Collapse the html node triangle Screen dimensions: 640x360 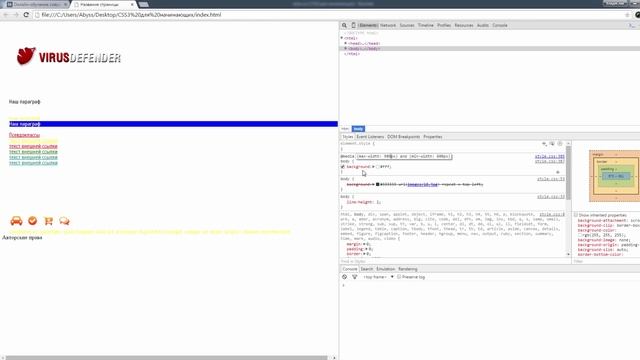click(342, 38)
